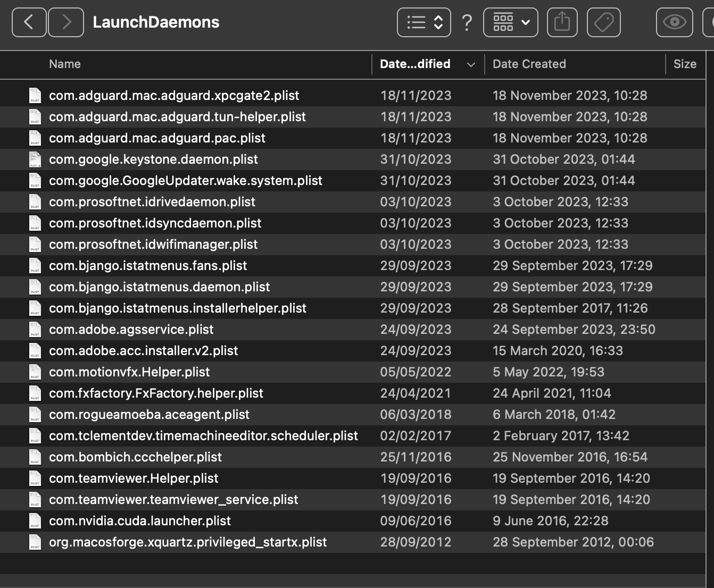Go back using the toolbar back arrow
The image size is (714, 588).
29,22
